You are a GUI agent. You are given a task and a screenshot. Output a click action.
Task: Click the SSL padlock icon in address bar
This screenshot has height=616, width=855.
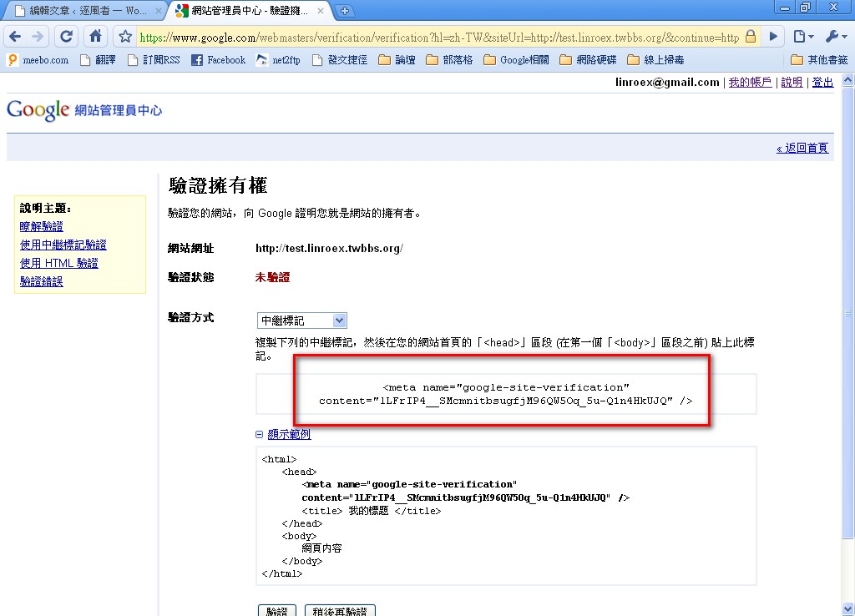click(751, 37)
